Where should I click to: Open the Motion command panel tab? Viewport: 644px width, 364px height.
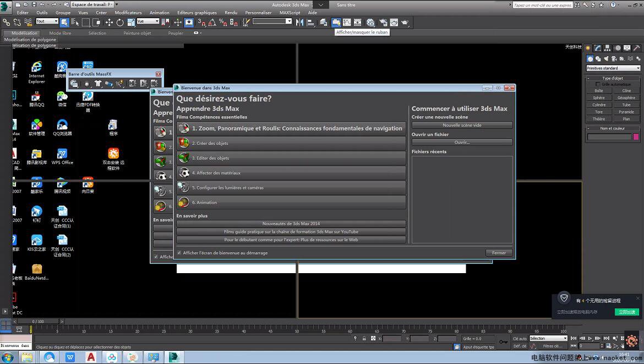[x=617, y=48]
